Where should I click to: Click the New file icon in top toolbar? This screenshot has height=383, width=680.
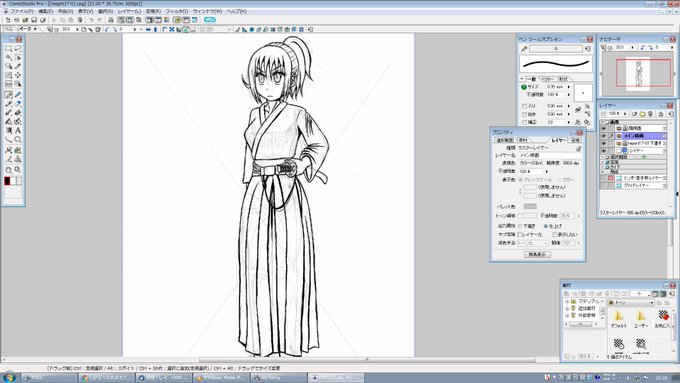[8, 20]
